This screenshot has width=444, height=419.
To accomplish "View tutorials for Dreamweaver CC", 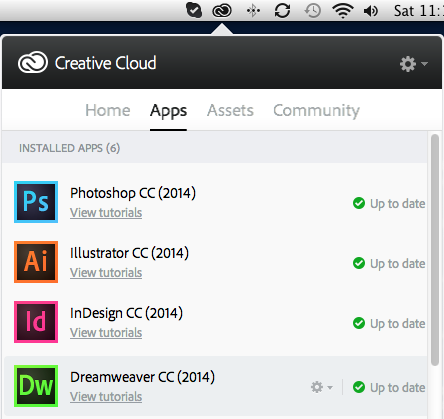I will 106,397.
